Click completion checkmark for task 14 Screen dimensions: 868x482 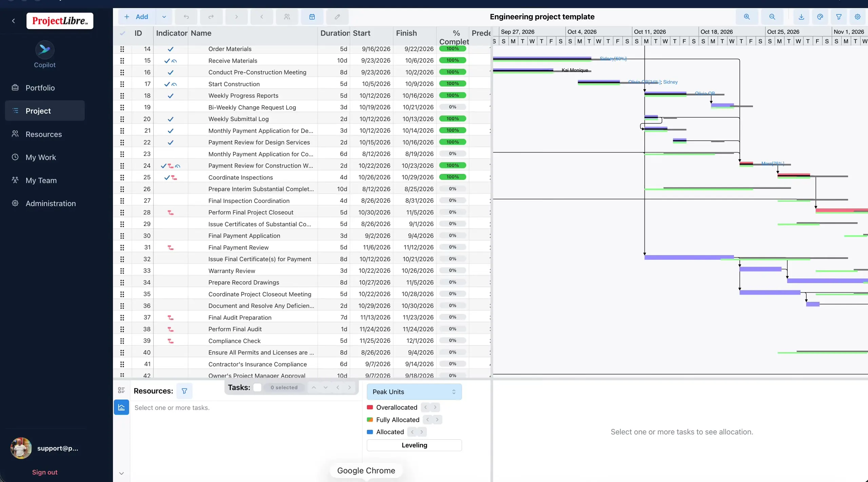pyautogui.click(x=171, y=49)
